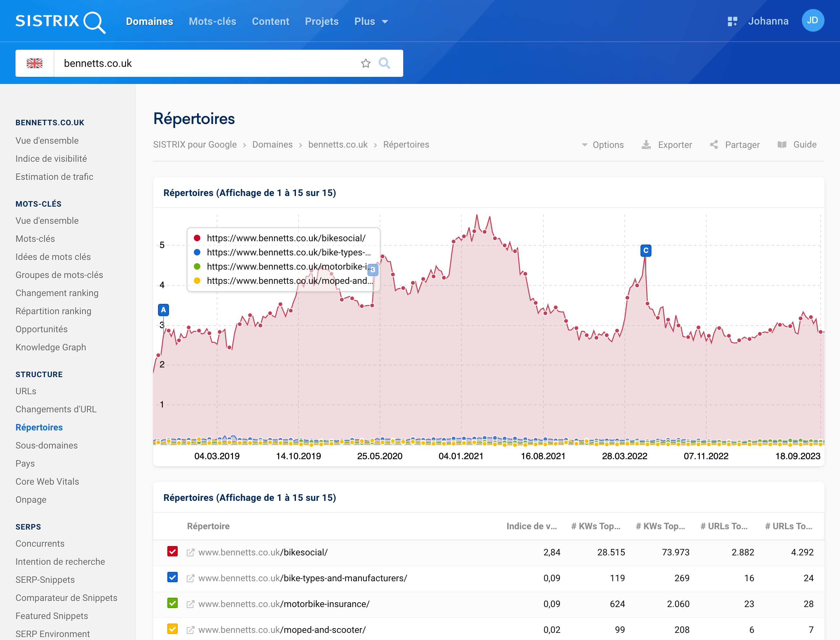The image size is (840, 640).
Task: Uncheck the red bikesocial checkbox
Action: tap(173, 552)
